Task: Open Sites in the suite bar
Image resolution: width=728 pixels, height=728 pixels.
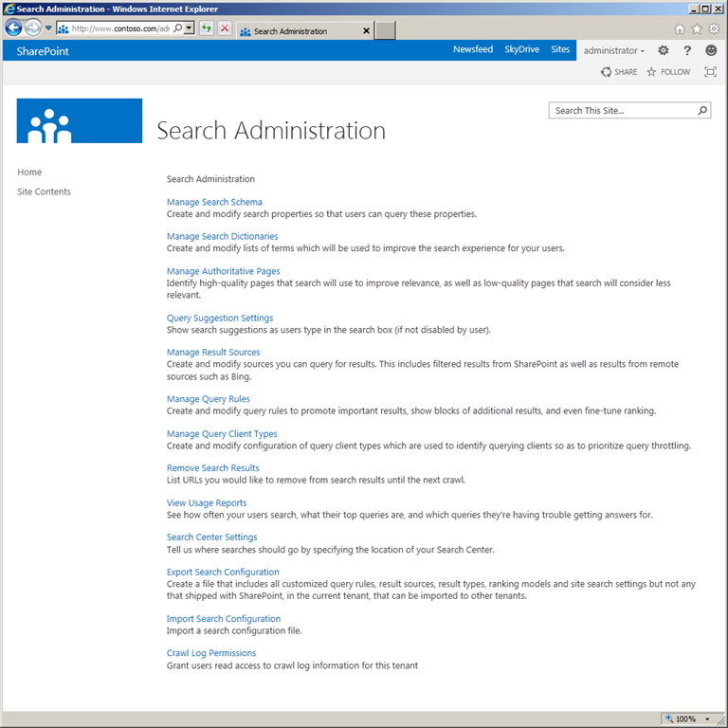Action: pyautogui.click(x=560, y=49)
